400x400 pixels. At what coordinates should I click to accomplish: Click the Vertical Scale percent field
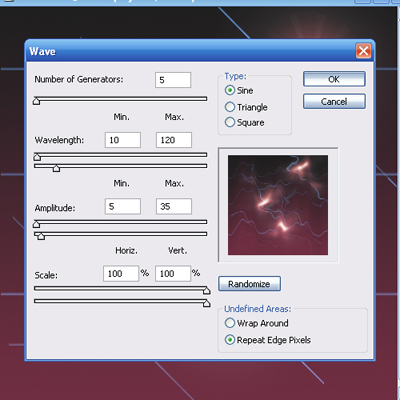click(x=173, y=274)
